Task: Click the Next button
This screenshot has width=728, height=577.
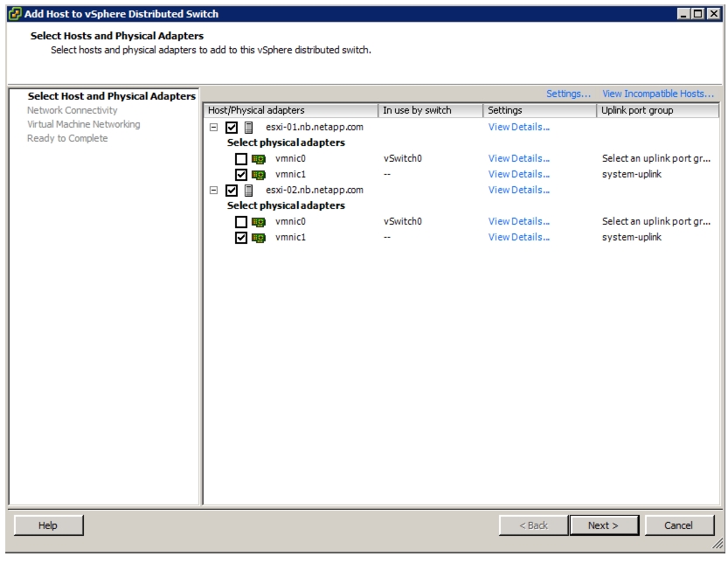Action: pos(604,525)
